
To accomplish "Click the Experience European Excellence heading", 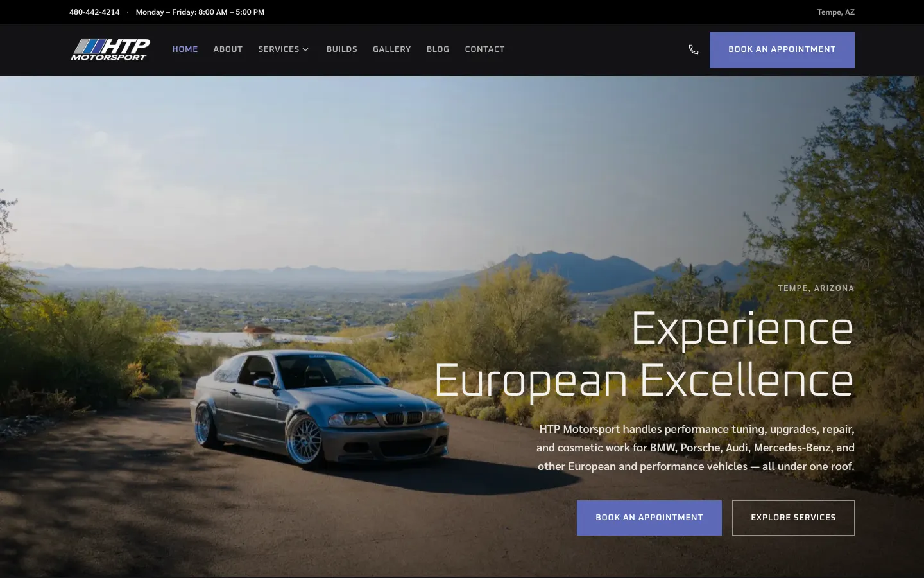I will pyautogui.click(x=644, y=355).
